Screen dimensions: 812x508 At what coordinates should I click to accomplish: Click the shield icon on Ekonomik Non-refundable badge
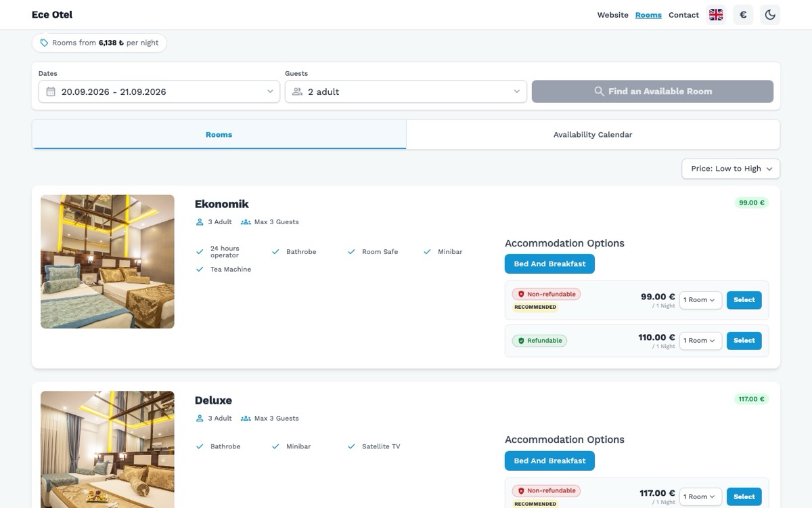click(x=521, y=295)
